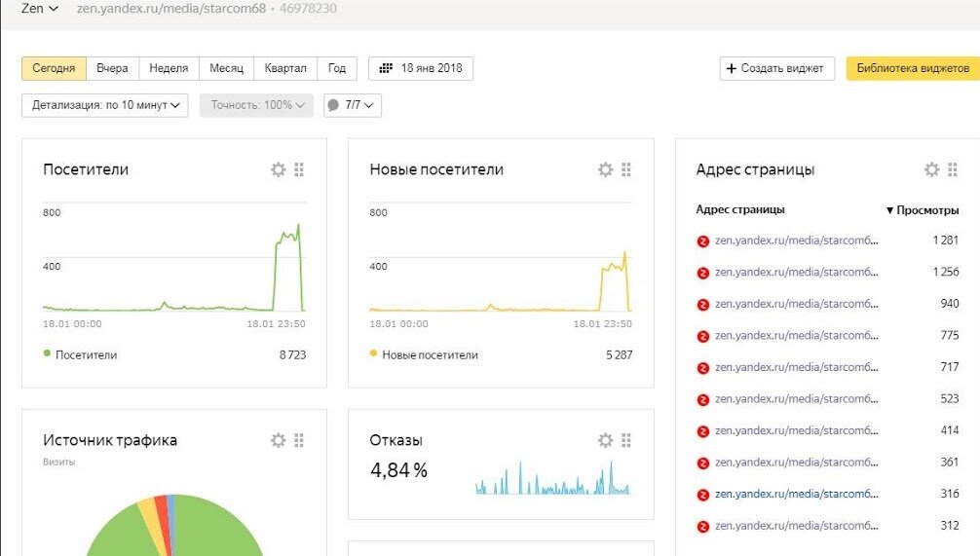Click the Zen icon beside the 312 row
Viewport: 980px width, 556px height.
(x=703, y=527)
